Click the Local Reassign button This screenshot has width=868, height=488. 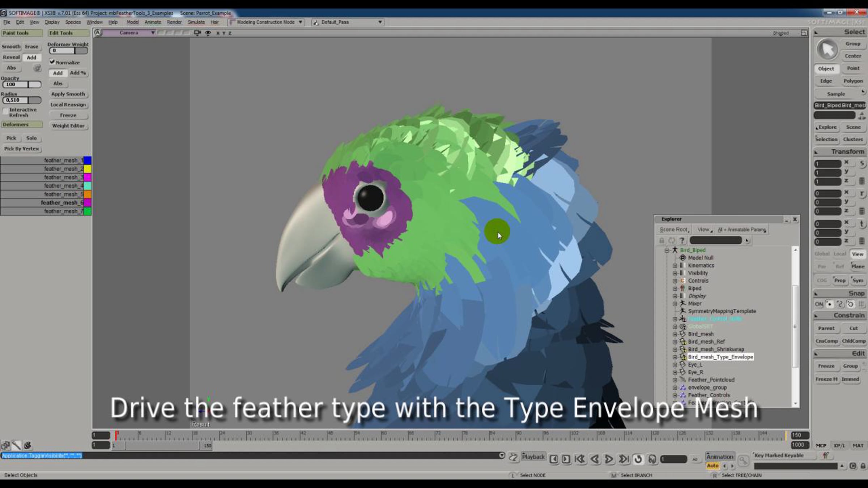coord(68,104)
